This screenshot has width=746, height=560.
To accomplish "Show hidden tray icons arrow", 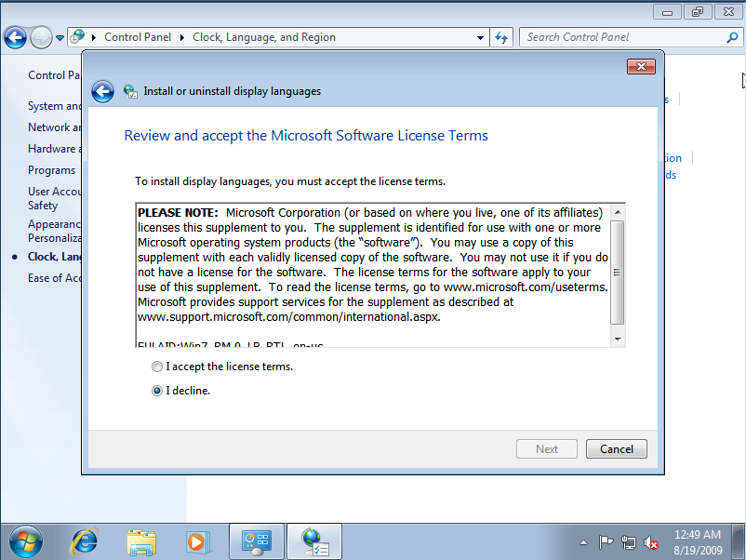I will click(583, 542).
